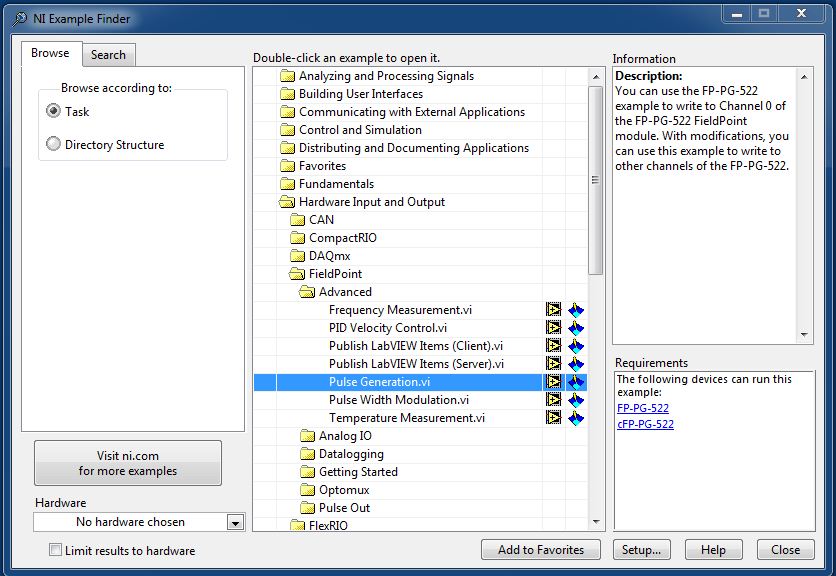Click the Building User Interfaces folder icon
Image resolution: width=836 pixels, height=576 pixels.
click(x=287, y=94)
